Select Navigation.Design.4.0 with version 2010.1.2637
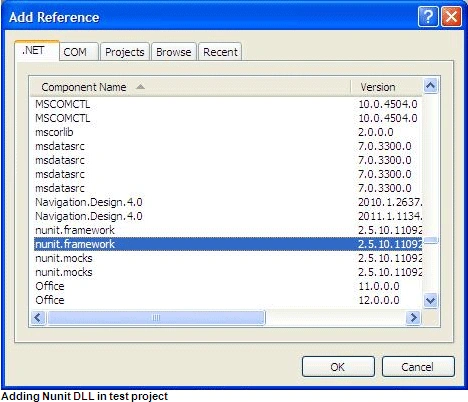Image resolution: width=468 pixels, height=402 pixels. (228, 202)
